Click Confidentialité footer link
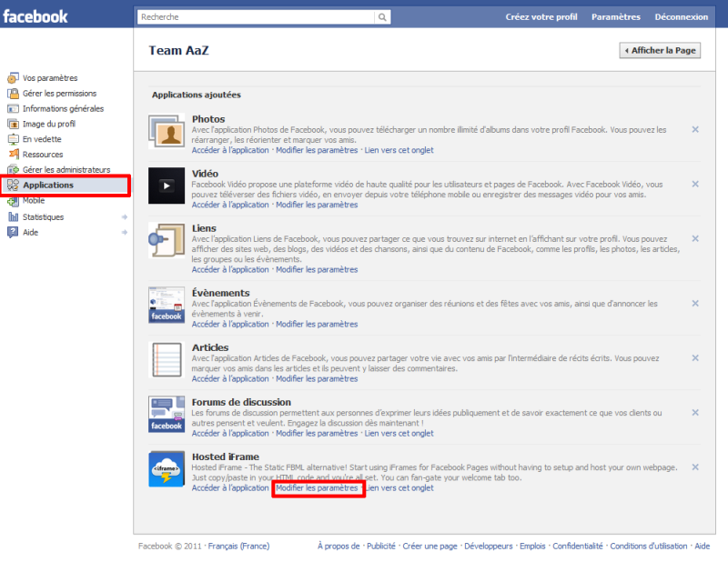The image size is (728, 562). 578,546
